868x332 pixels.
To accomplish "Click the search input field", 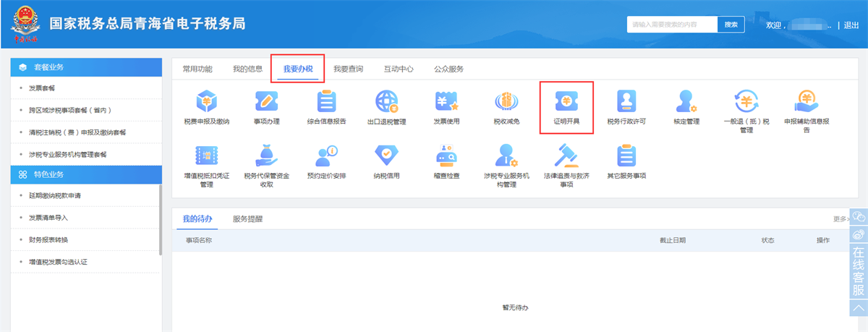I will click(x=671, y=25).
